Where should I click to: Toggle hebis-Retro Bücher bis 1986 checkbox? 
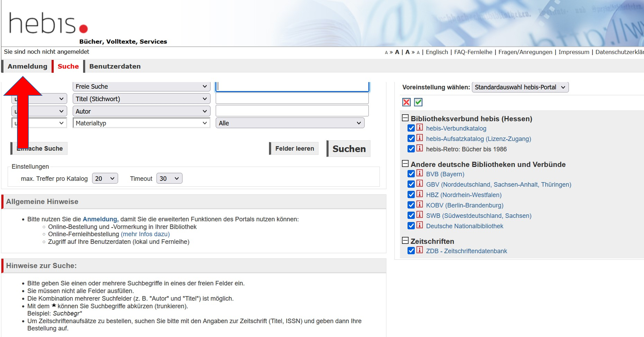point(411,149)
